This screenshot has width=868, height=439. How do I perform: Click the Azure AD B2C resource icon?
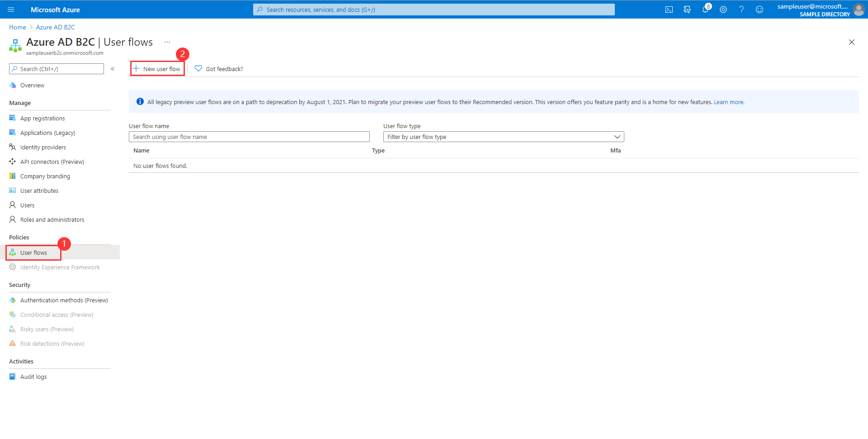tap(15, 45)
